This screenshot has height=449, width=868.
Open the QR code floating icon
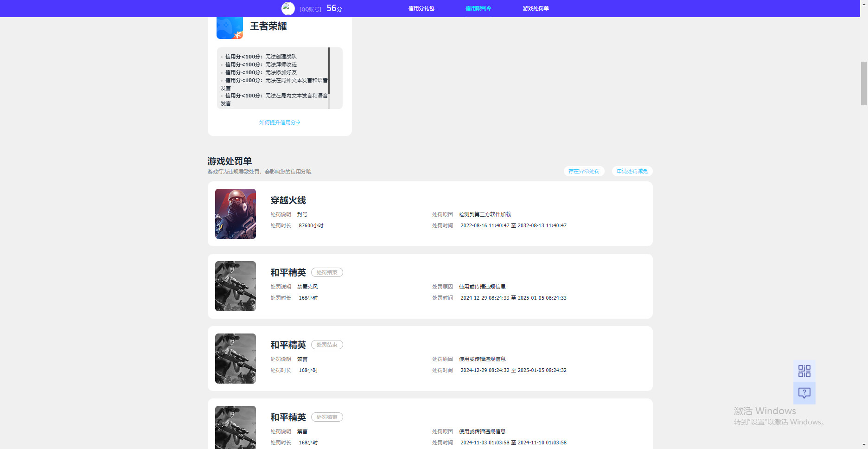tap(804, 371)
